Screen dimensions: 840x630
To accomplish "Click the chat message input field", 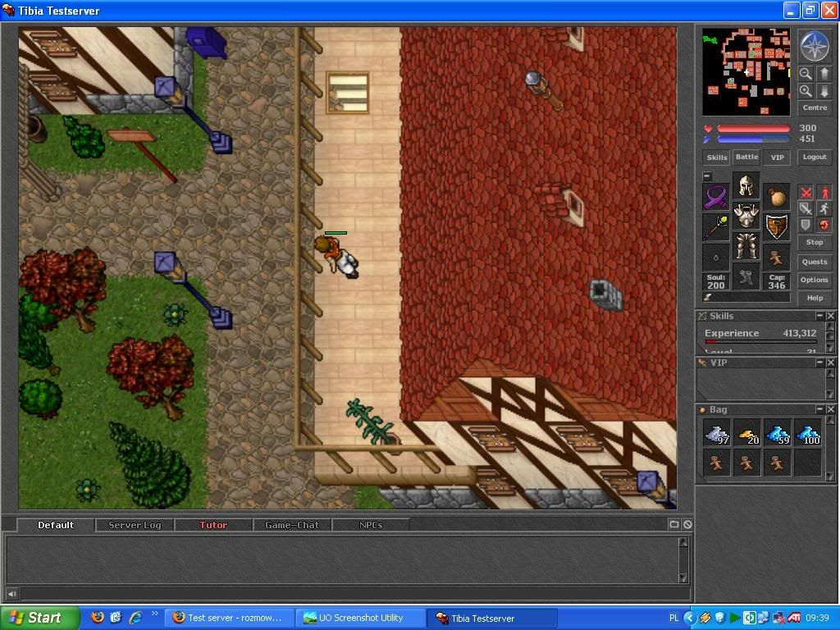I will pyautogui.click(x=354, y=594).
